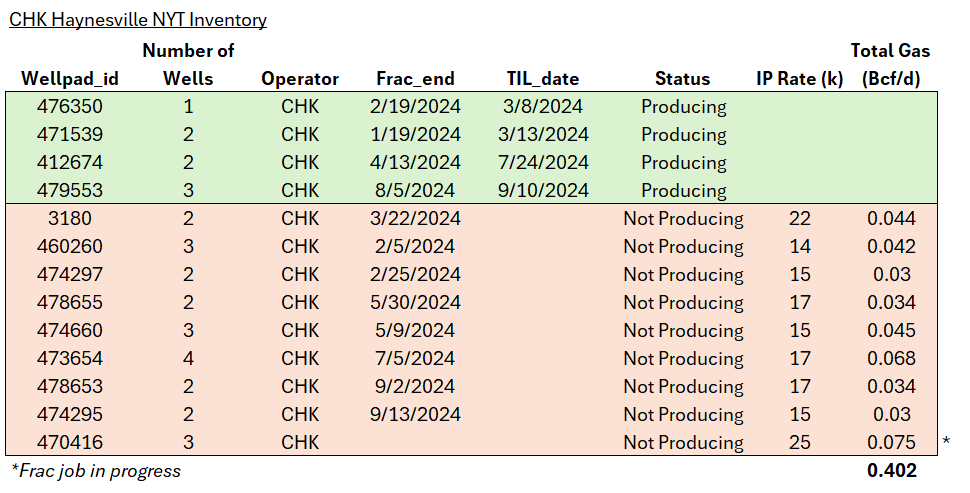This screenshot has width=970, height=493.
Task: Select Frac_end cell 4/13/2024
Action: [x=415, y=163]
